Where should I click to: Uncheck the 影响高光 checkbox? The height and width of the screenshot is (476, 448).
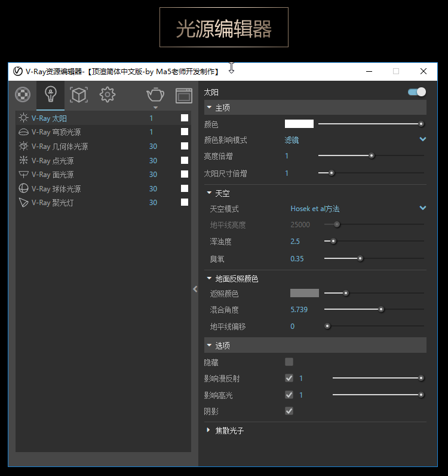pyautogui.click(x=289, y=395)
